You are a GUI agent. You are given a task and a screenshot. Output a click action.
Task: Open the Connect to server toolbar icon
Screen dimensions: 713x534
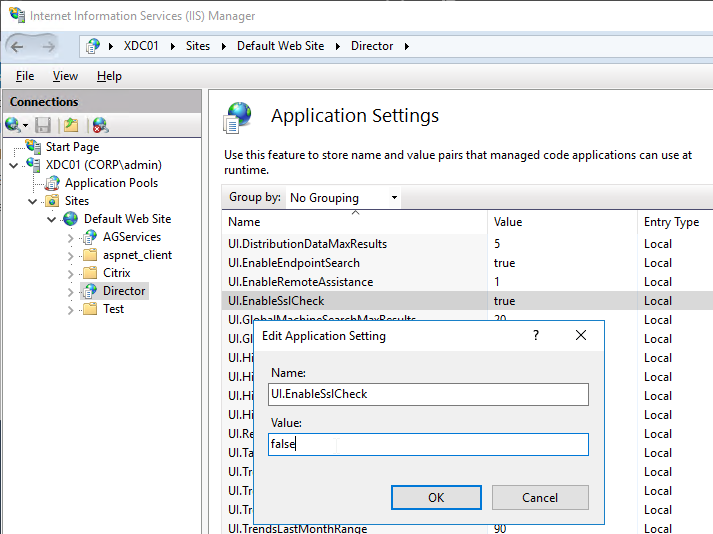[x=13, y=125]
